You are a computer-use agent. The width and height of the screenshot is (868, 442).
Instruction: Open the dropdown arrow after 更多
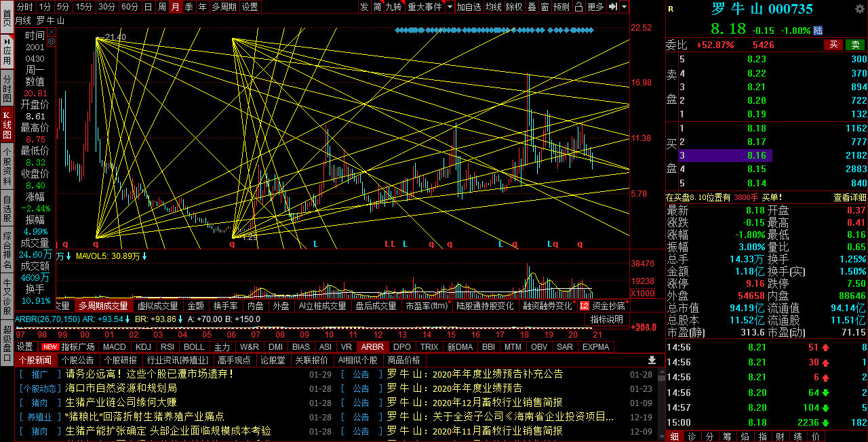(x=624, y=7)
